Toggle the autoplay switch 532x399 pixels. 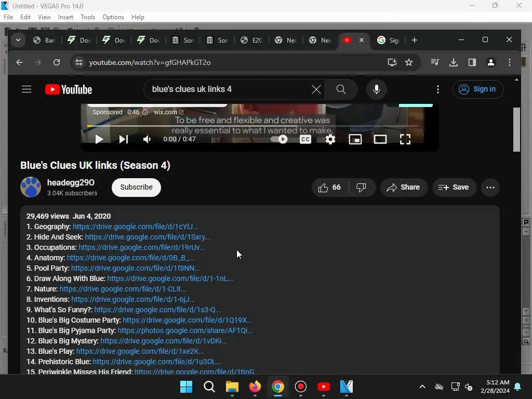coord(279,139)
